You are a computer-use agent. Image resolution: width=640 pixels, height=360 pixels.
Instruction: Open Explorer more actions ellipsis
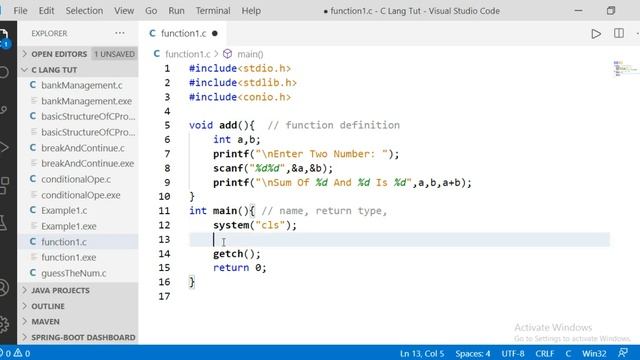tap(120, 33)
